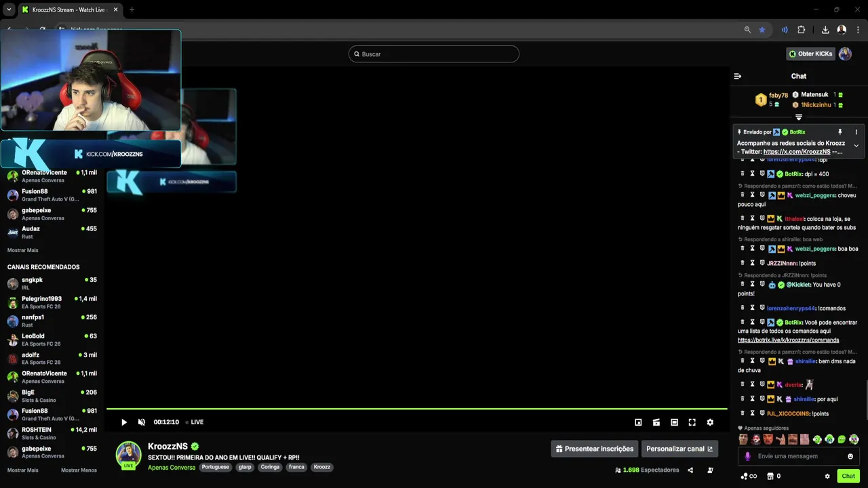
Task: Timeout user ithaloxi
Action: click(752, 219)
